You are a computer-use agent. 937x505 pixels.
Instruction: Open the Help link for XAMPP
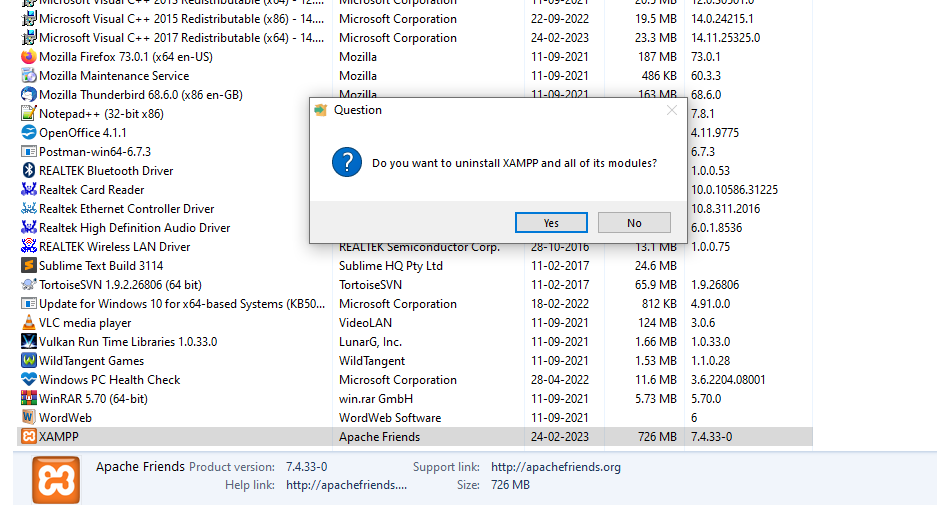[x=346, y=485]
